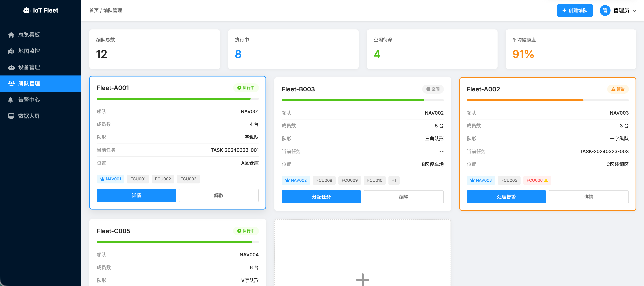This screenshot has height=286, width=644.
Task: Click the FCU001 member tag
Action: click(138, 179)
